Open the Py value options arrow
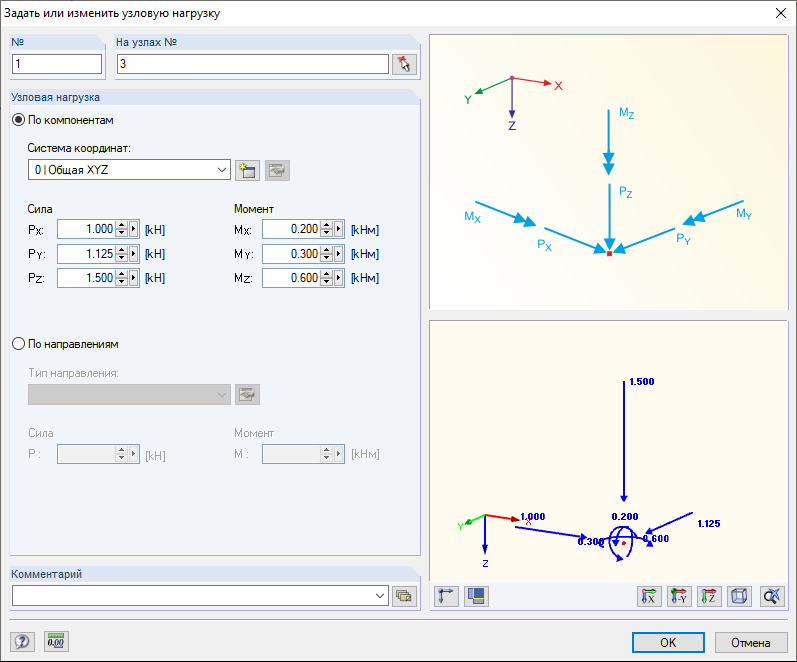The width and height of the screenshot is (797, 662). pos(134,254)
